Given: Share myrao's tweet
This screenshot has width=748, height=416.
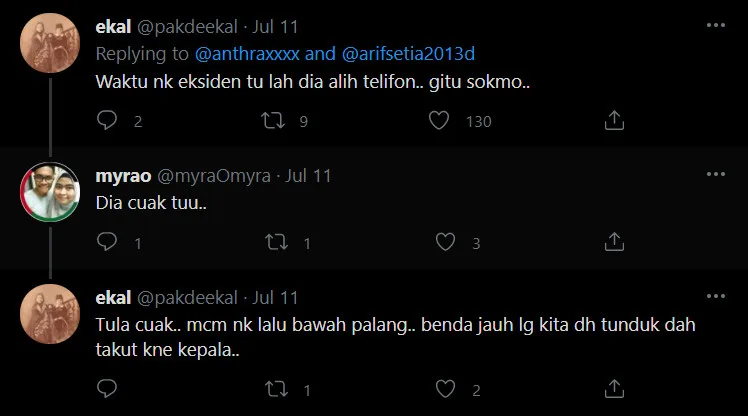Looking at the screenshot, I should pos(616,242).
